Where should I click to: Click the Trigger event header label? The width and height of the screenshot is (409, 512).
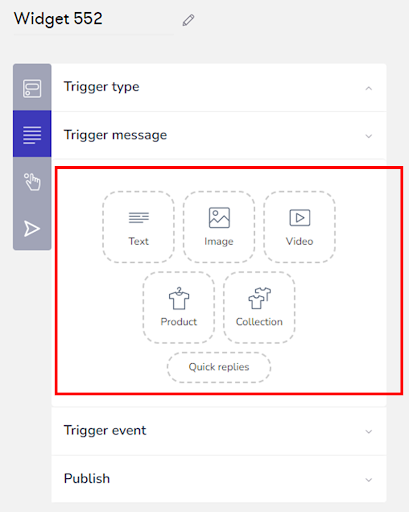105,430
